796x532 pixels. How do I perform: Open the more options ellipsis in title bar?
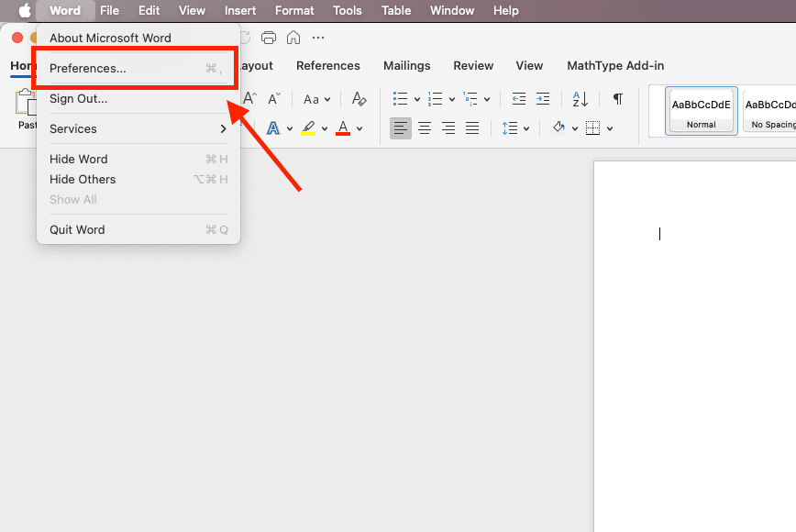(x=318, y=38)
